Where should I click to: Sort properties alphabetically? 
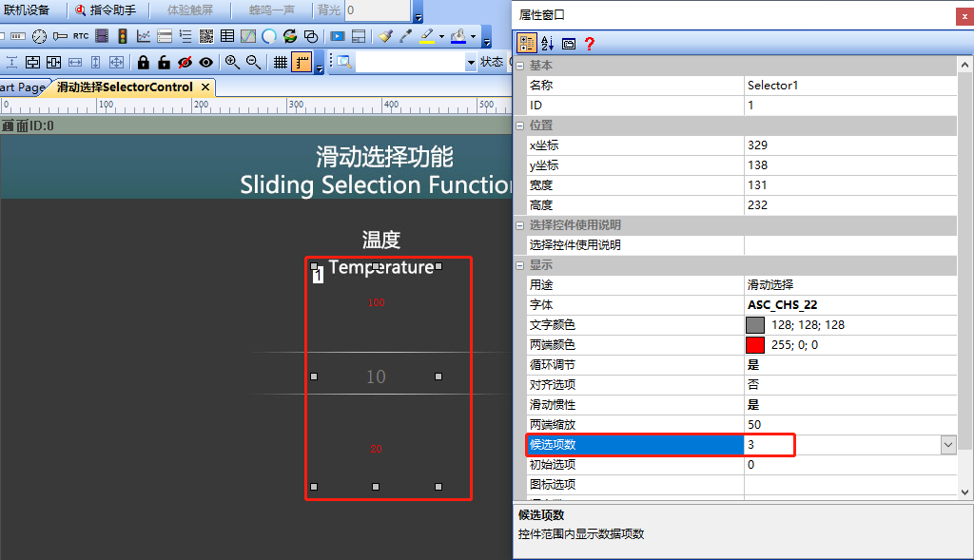[x=547, y=44]
